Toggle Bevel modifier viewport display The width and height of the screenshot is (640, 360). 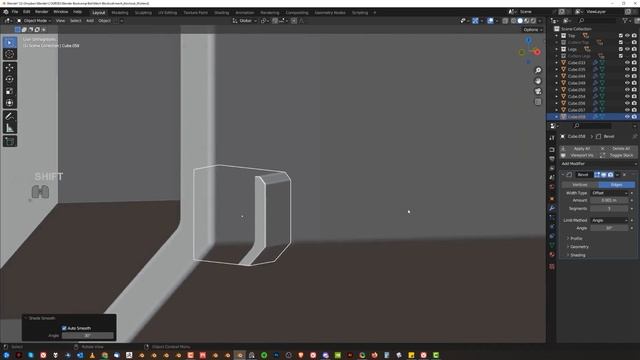(604, 175)
